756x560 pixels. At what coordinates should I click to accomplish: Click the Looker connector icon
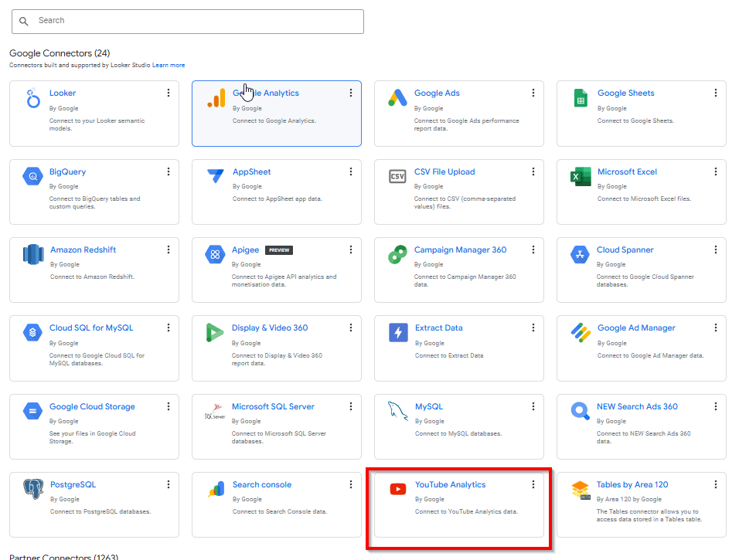(32, 98)
